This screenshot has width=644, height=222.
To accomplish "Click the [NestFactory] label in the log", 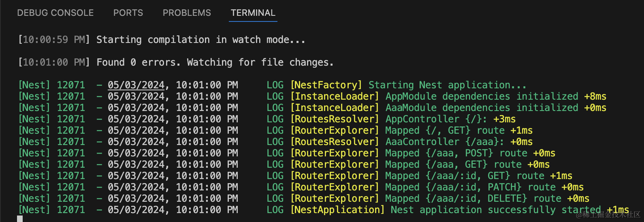I will [x=326, y=85].
